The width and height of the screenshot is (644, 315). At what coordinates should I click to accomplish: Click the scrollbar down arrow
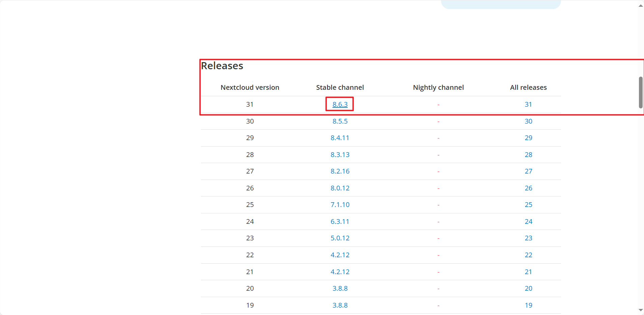tap(641, 310)
